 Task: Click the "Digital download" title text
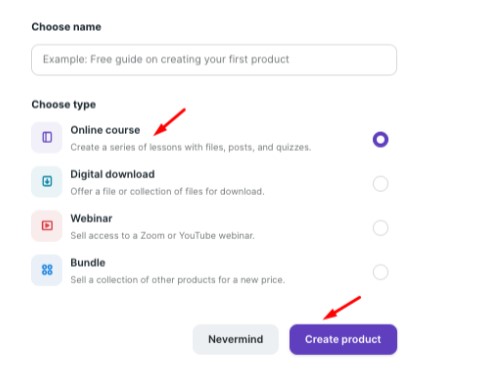click(x=112, y=174)
